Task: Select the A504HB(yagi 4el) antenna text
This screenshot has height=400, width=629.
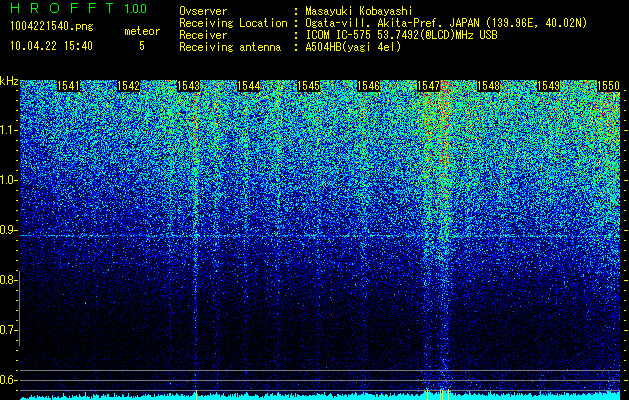Action: tap(353, 47)
